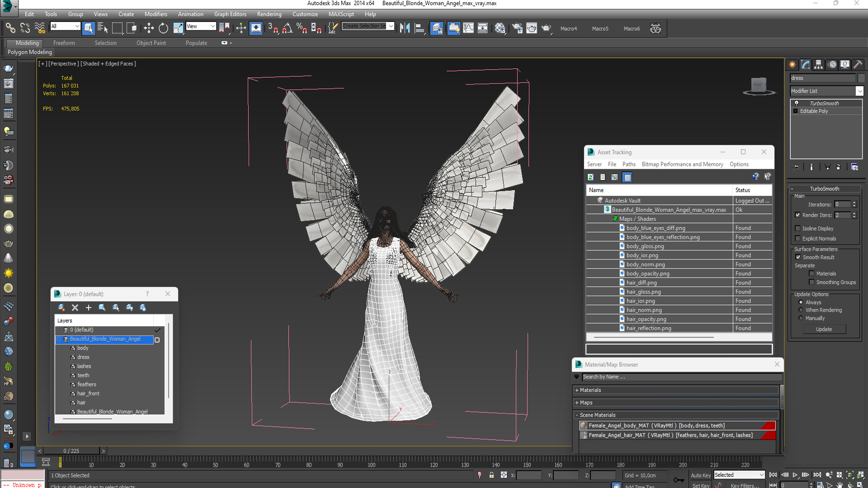Image resolution: width=868 pixels, height=488 pixels.
Task: Open the Utilities hammer panel tab
Action: click(x=858, y=65)
